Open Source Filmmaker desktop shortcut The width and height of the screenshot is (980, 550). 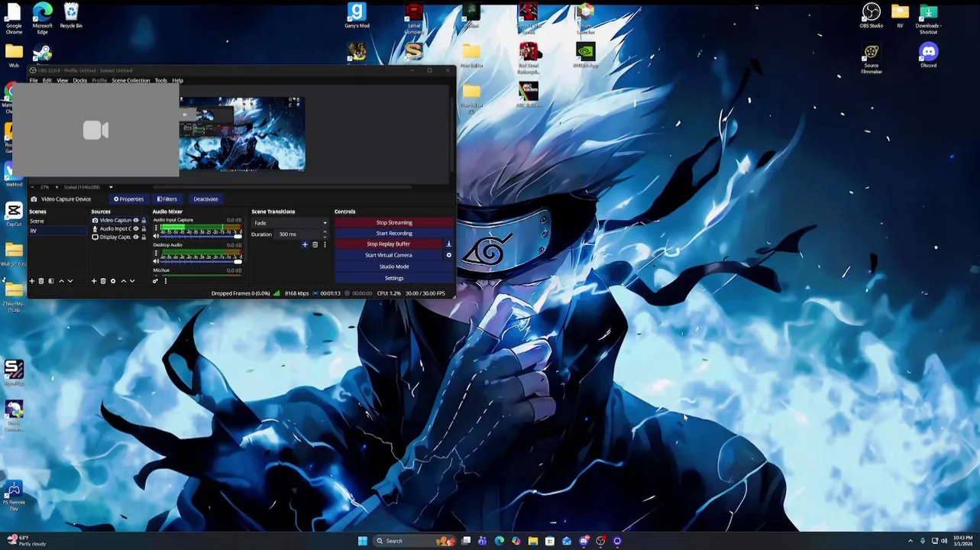872,57
